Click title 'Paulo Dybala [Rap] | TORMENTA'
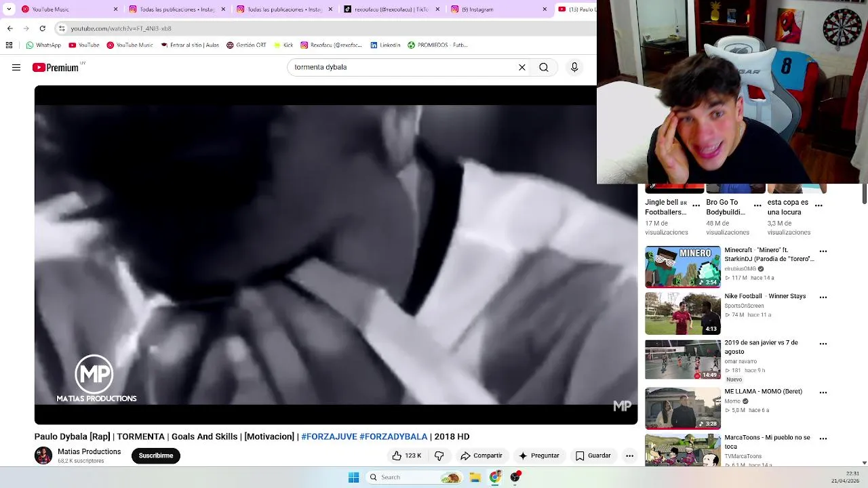The height and width of the screenshot is (488, 868). [100, 436]
